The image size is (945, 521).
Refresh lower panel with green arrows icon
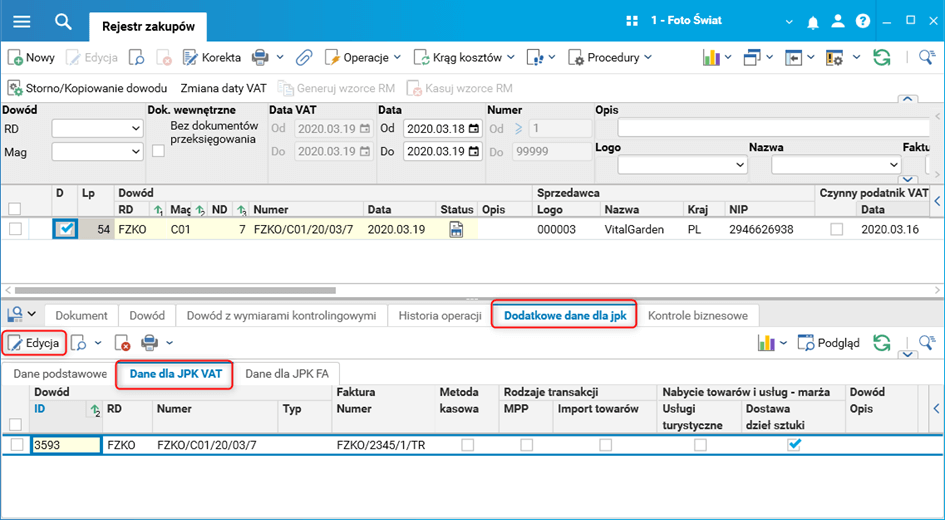[882, 343]
